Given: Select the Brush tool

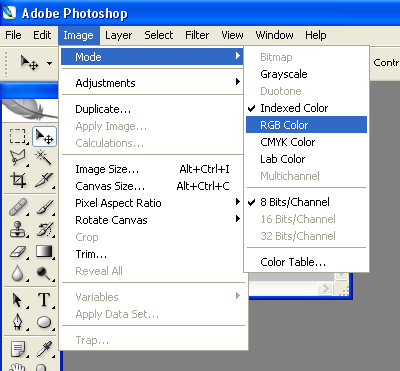Looking at the screenshot, I should pos(44,207).
